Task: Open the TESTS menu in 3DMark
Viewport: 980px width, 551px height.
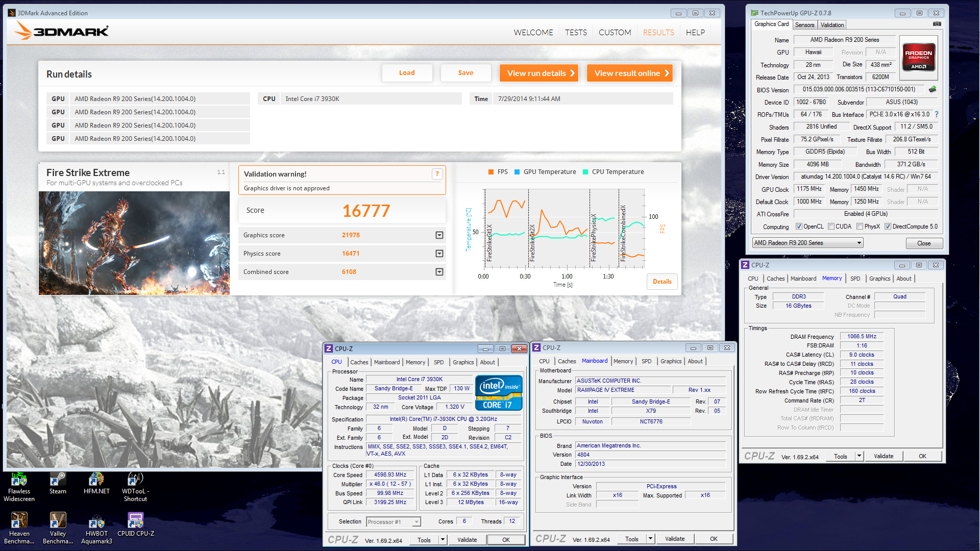Action: pos(576,32)
